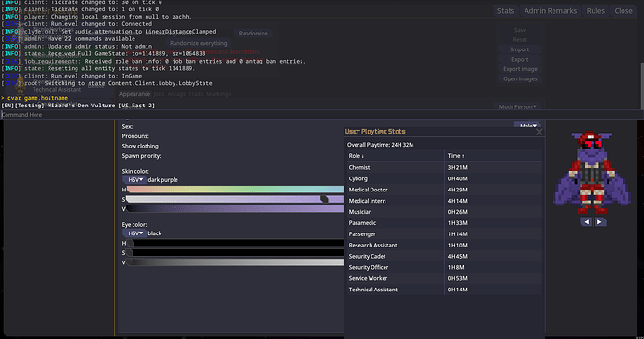Click the Export button
This screenshot has width=644, height=339.
click(x=520, y=60)
